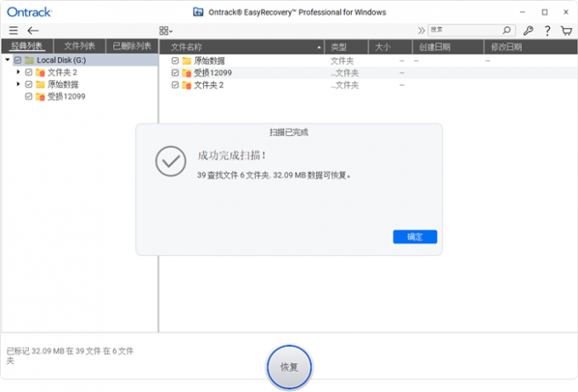This screenshot has height=392, width=578.
Task: Minimize the EasyRecovery window
Action: [523, 12]
